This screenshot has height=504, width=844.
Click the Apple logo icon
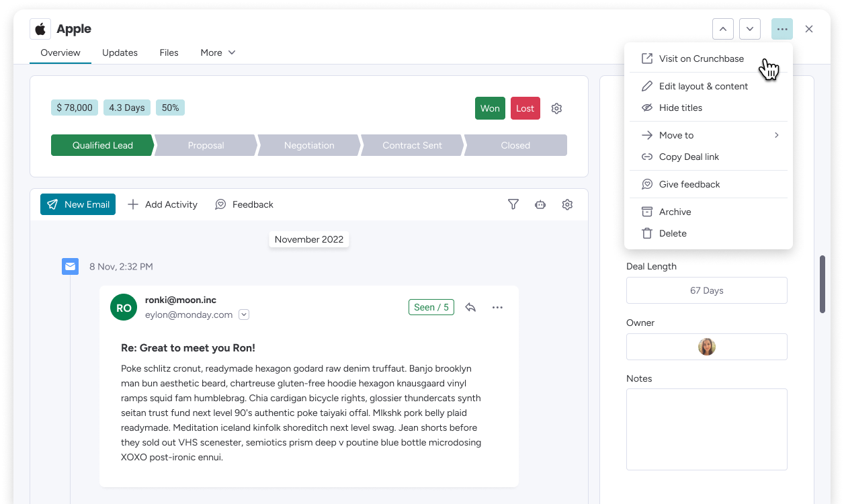(x=40, y=29)
